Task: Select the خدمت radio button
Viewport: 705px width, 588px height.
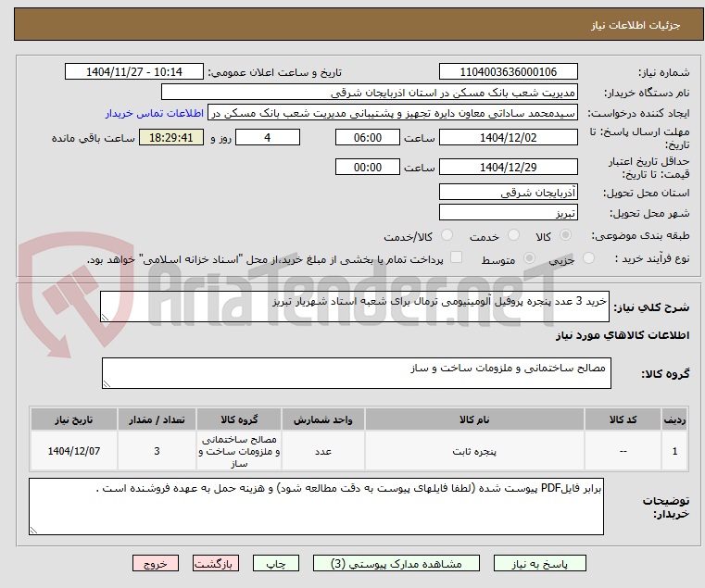Action: pyautogui.click(x=513, y=235)
